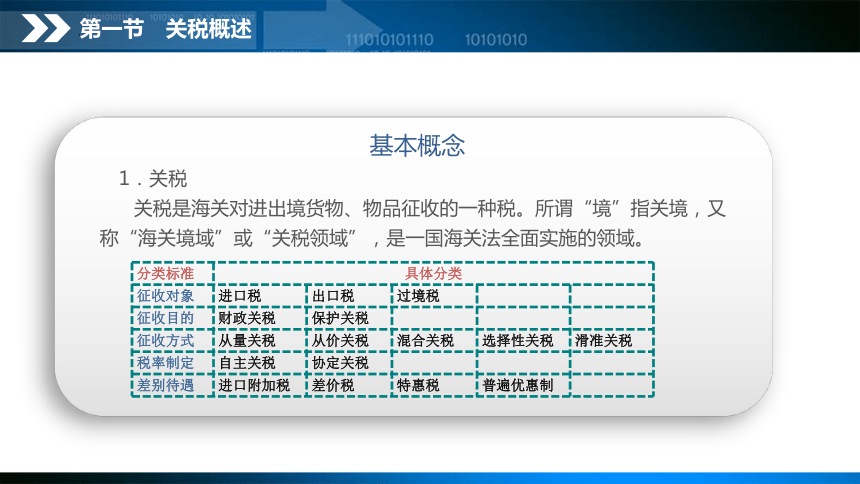
Task: Click the paragraph line starting 关税是海关对进出境货物
Action: (430, 209)
